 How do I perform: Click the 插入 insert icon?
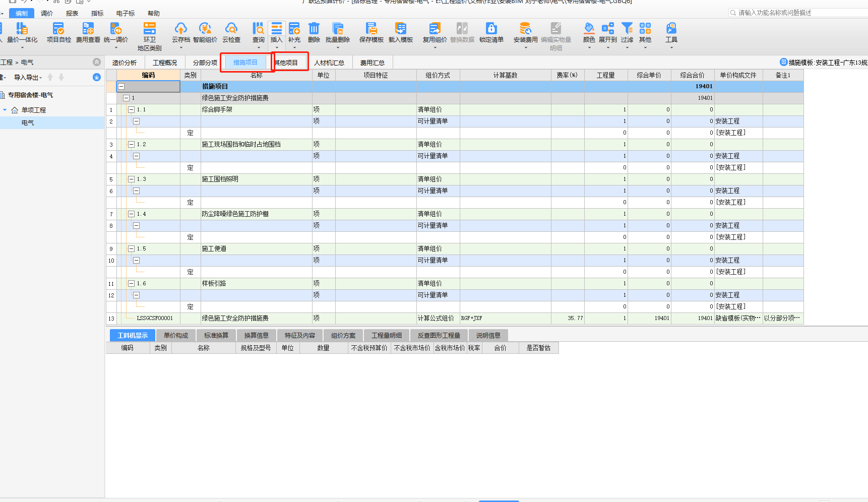coord(277,33)
